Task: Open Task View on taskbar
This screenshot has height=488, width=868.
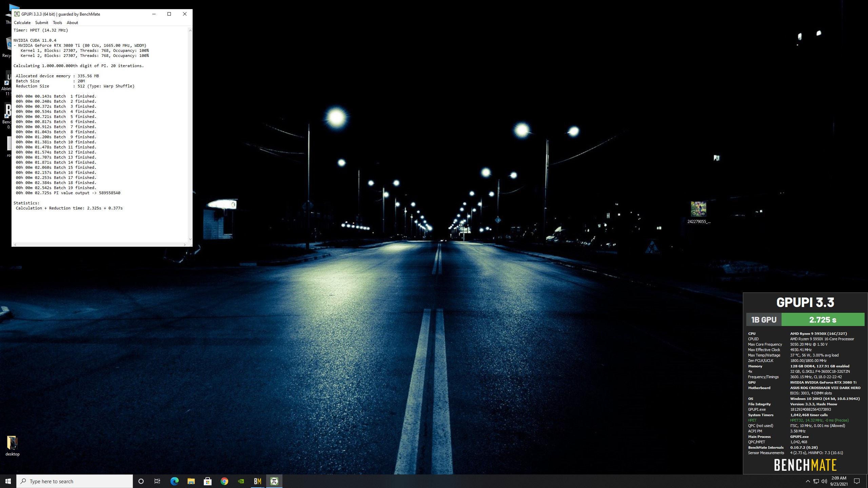Action: coord(157,481)
